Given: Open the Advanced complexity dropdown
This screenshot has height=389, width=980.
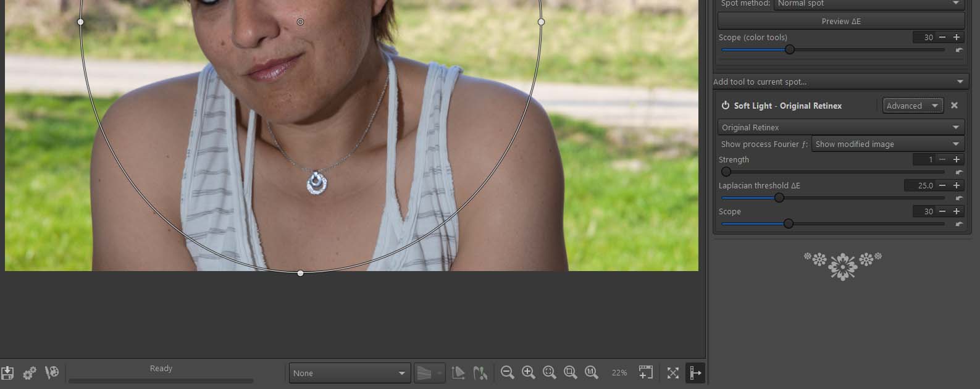Looking at the screenshot, I should pyautogui.click(x=912, y=106).
